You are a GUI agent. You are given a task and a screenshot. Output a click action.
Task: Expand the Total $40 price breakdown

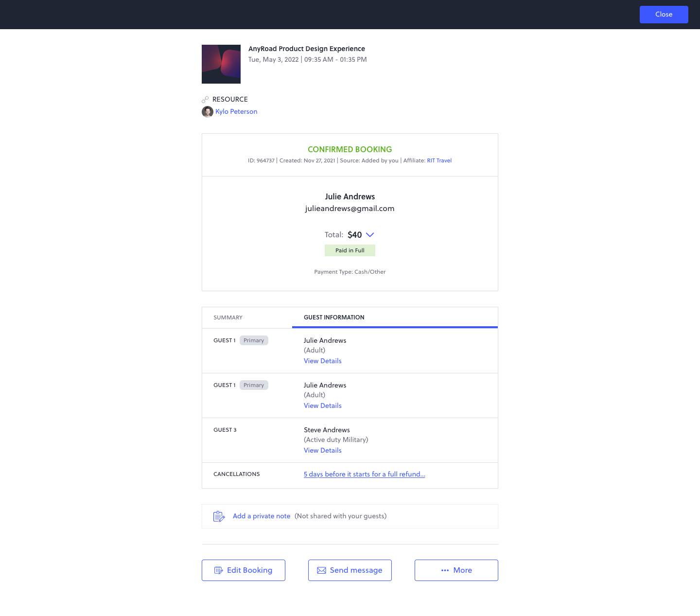tap(369, 235)
